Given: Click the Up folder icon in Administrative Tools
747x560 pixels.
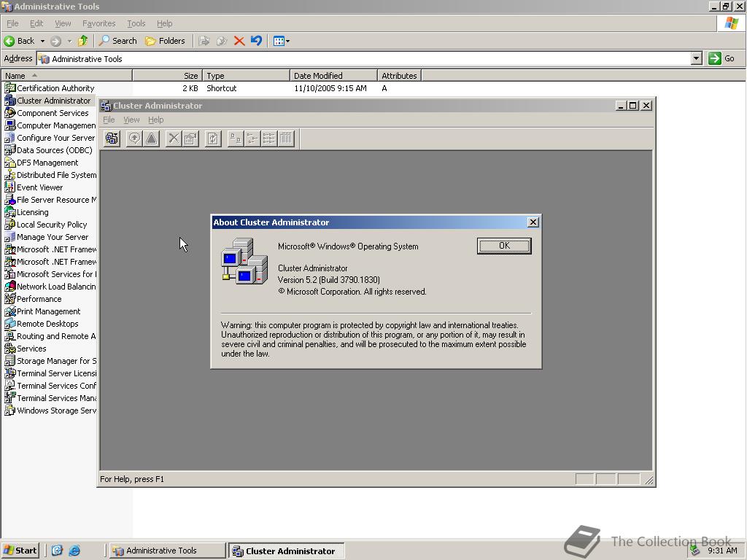Looking at the screenshot, I should click(x=83, y=41).
